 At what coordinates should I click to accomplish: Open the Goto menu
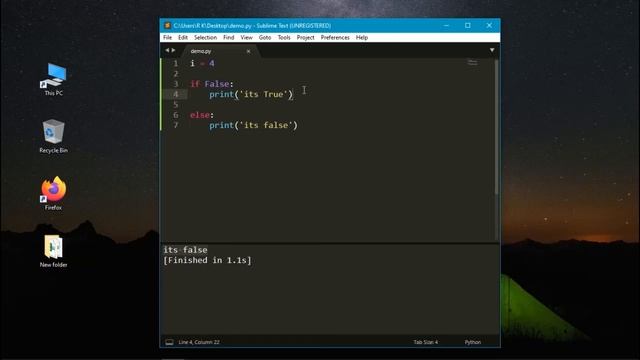(x=265, y=38)
